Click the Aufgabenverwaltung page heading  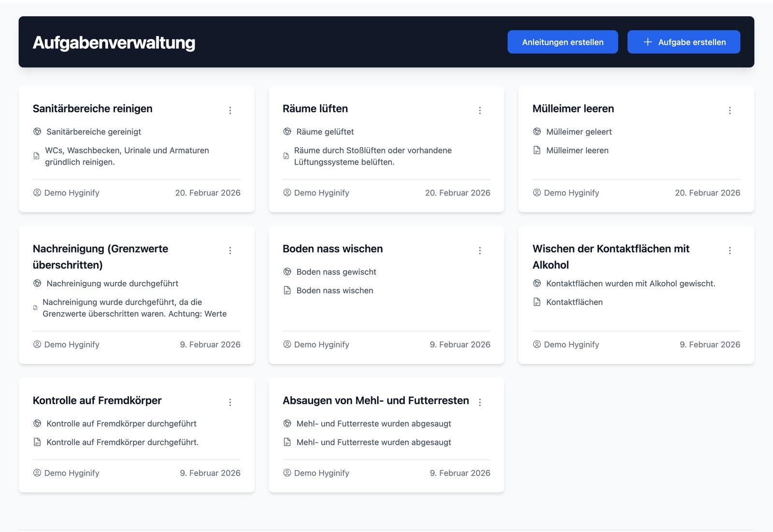tap(114, 42)
